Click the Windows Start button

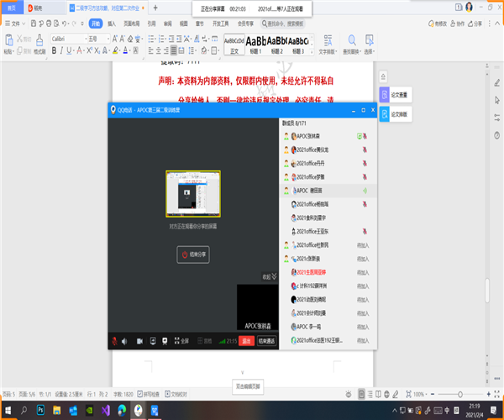point(6,409)
